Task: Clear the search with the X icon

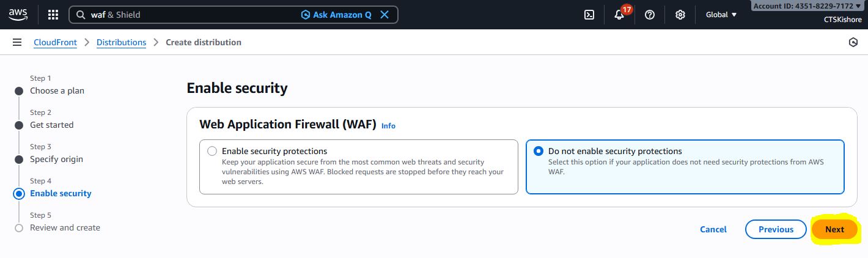Action: point(384,15)
